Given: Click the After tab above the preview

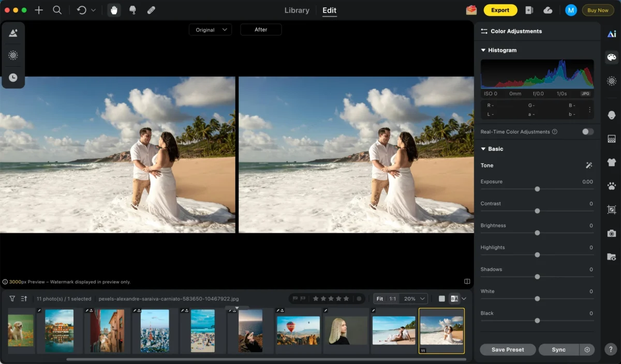Looking at the screenshot, I should point(261,29).
